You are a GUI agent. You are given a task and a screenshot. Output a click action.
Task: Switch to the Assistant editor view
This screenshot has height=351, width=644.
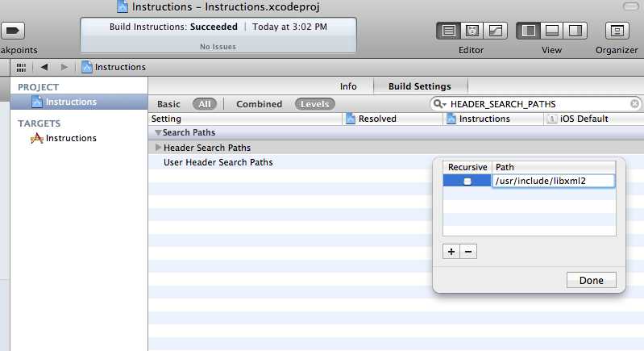472,31
